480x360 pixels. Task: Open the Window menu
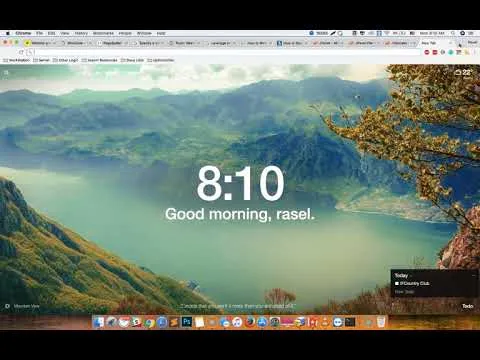[144, 33]
